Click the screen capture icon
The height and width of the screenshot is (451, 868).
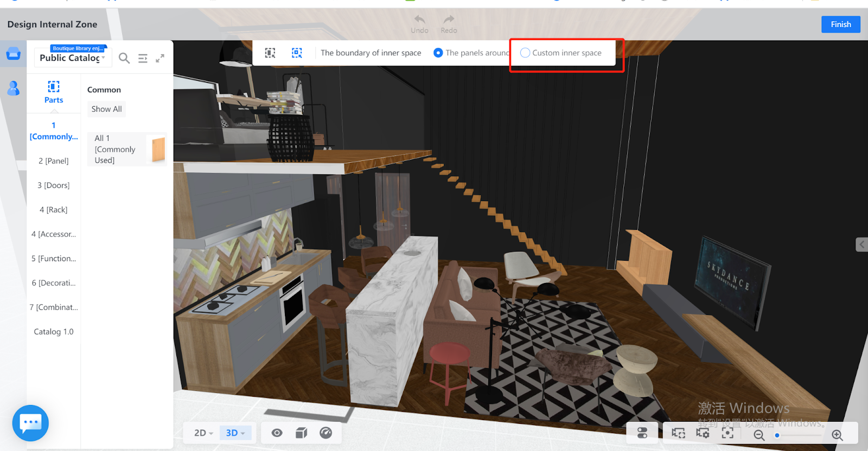click(x=679, y=433)
